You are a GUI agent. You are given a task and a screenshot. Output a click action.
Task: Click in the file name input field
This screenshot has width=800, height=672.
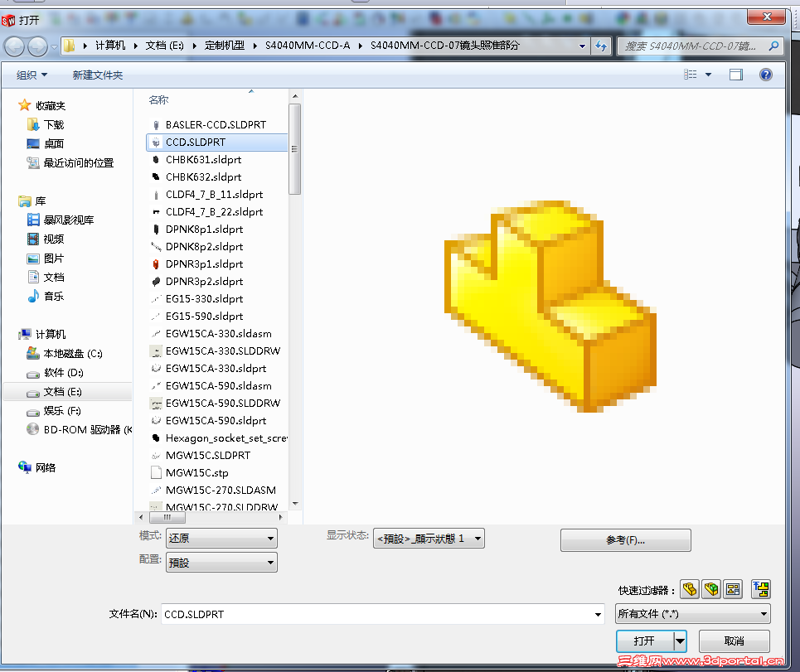click(x=376, y=614)
